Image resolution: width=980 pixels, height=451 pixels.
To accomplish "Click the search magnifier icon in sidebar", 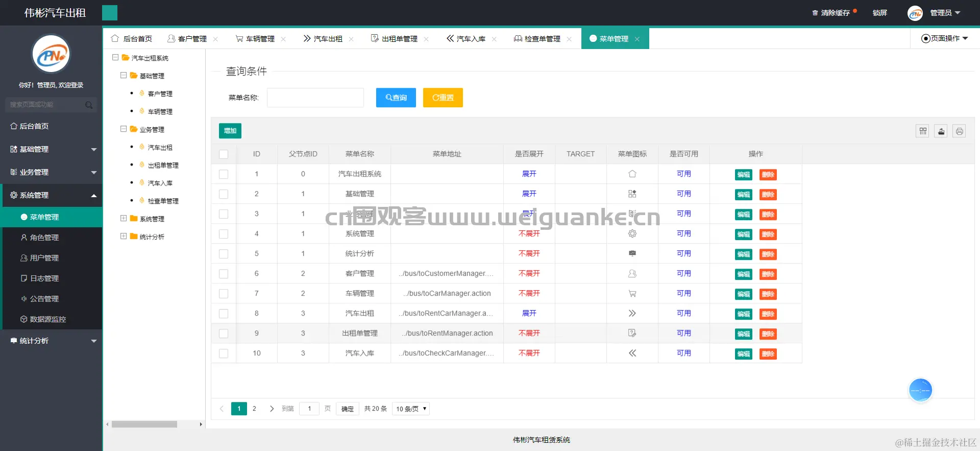I will pos(89,105).
